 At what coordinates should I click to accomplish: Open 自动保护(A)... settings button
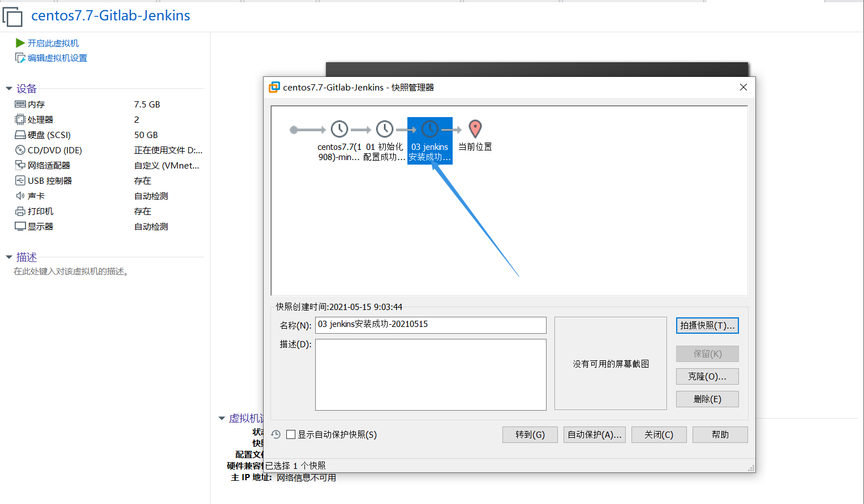[595, 434]
